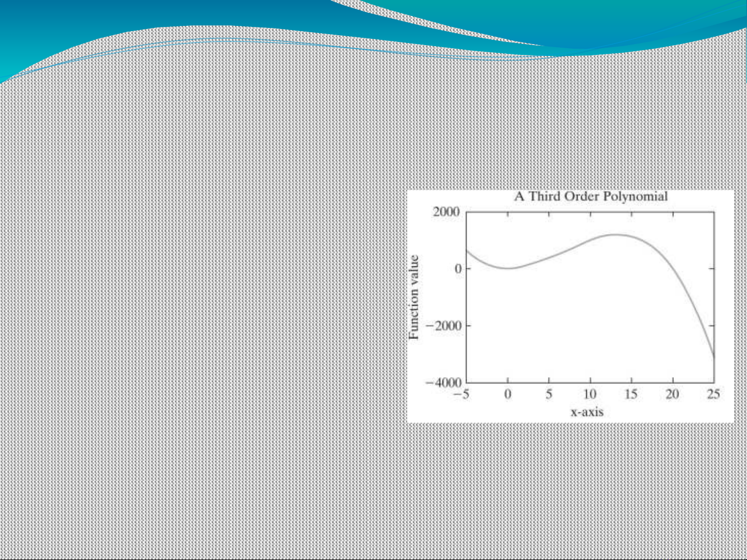747x560 pixels.
Task: Click the 5 tick label on x-axis
Action: click(549, 394)
